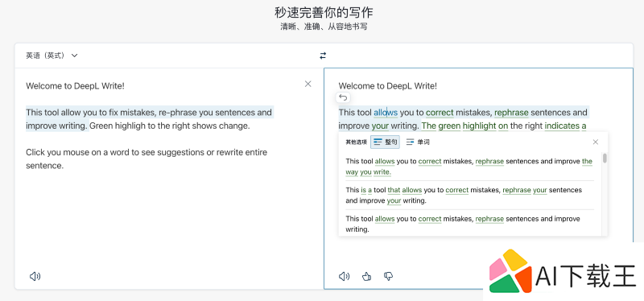The image size is (644, 301).
Task: Clear the source text with X icon
Action: (x=308, y=84)
